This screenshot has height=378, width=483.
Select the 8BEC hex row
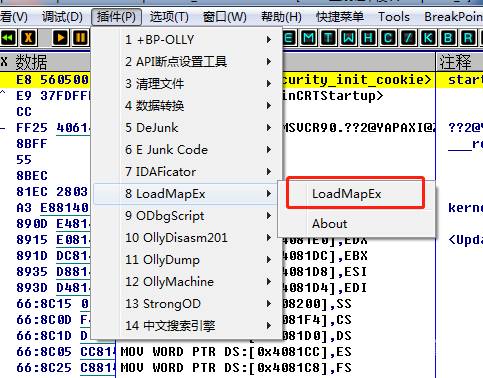32,176
